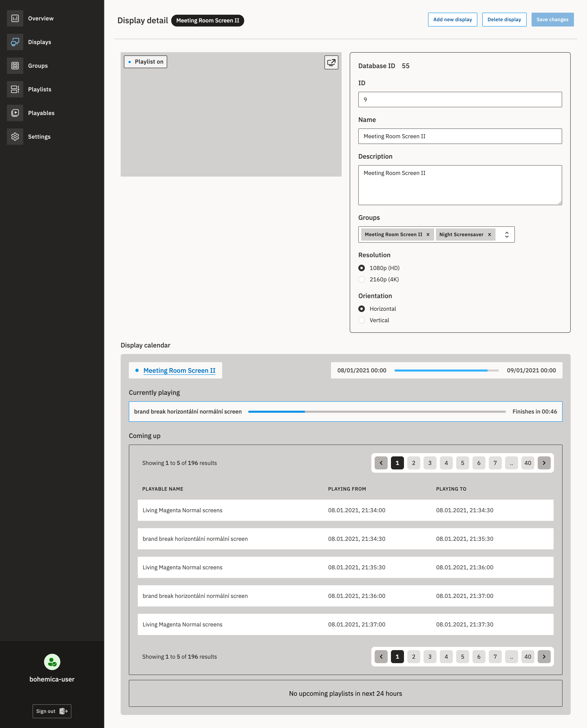
Task: Click the currently playing progress bar
Action: pos(377,412)
